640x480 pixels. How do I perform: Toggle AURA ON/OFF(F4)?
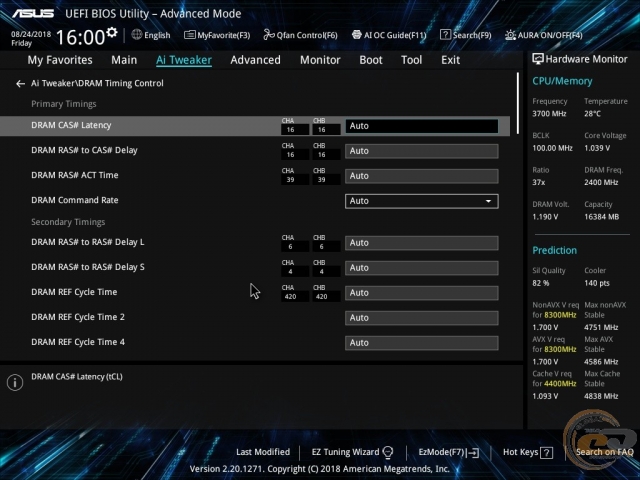click(x=544, y=35)
